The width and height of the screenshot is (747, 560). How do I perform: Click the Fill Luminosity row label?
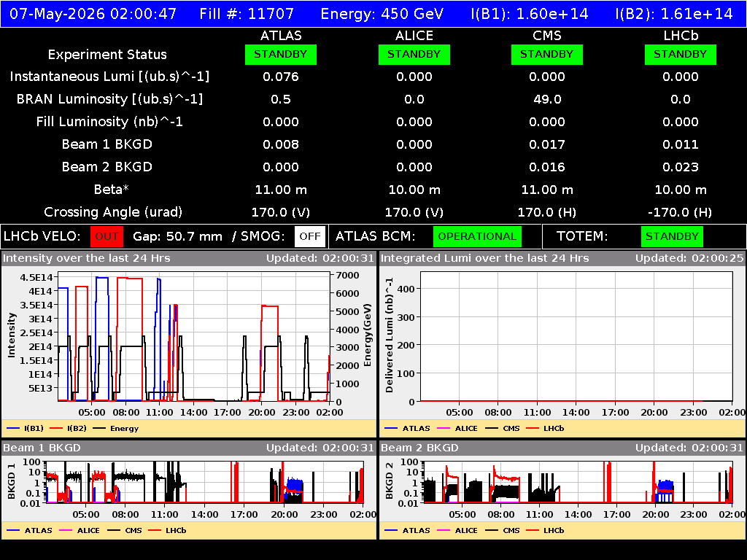point(109,122)
